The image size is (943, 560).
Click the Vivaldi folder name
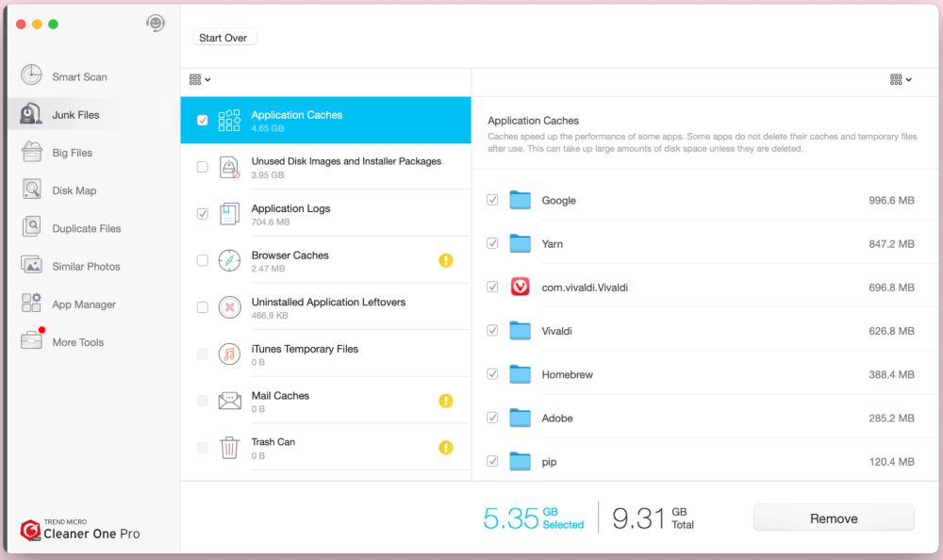pos(557,331)
